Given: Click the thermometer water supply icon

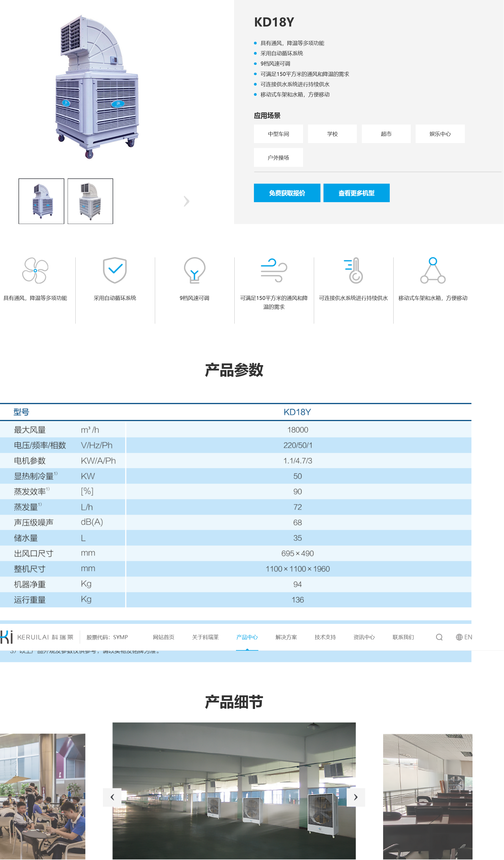Looking at the screenshot, I should point(353,270).
